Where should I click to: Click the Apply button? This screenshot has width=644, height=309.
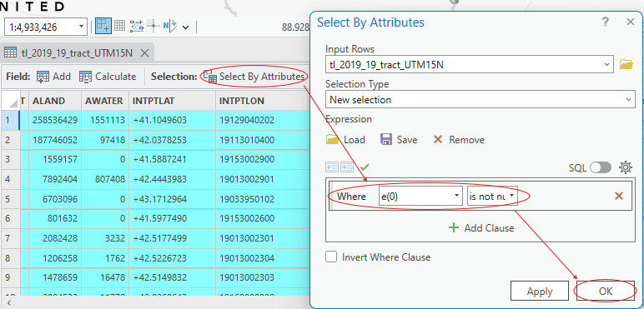(x=540, y=292)
